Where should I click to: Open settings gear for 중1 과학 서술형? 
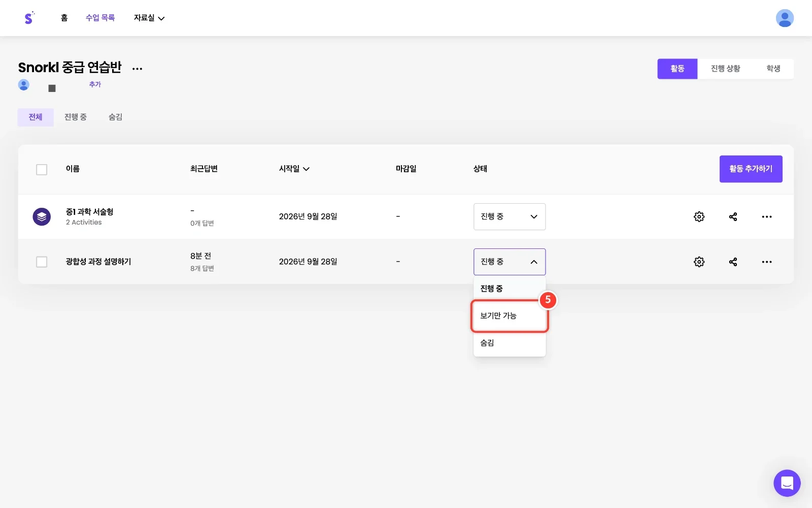tap(699, 217)
